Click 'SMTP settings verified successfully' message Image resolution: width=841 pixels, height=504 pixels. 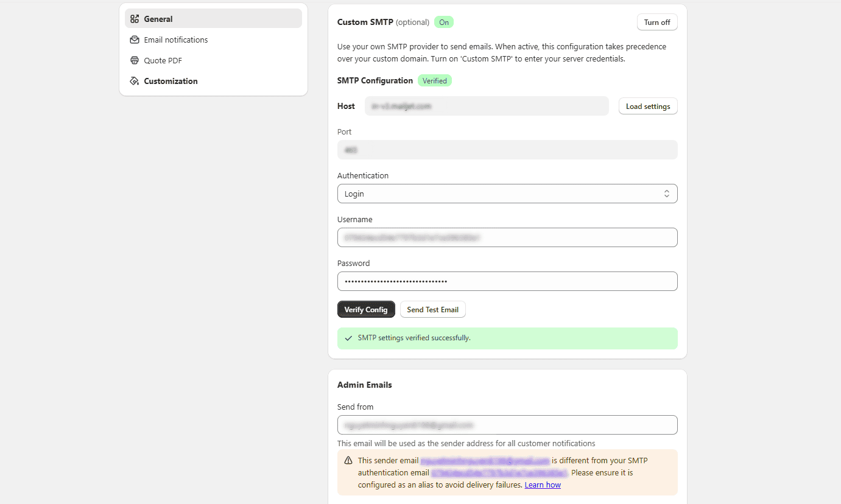(414, 338)
